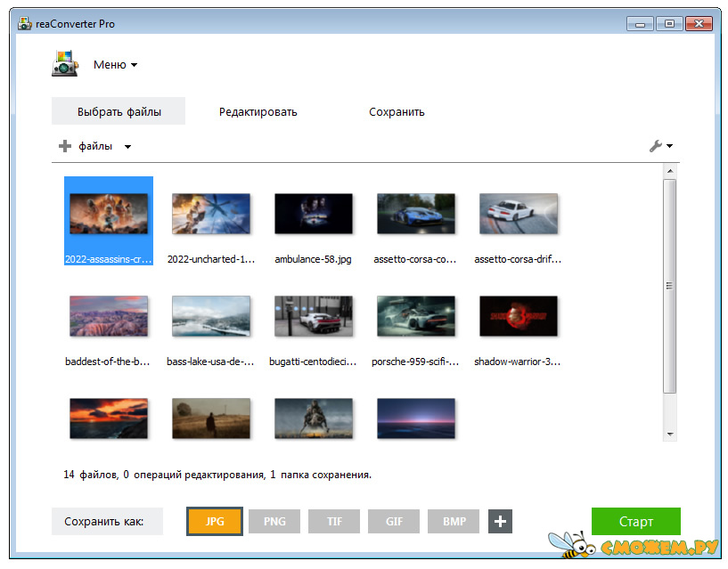Screen dimensions: 728x569
Task: Choose PNG output format
Action: (274, 522)
